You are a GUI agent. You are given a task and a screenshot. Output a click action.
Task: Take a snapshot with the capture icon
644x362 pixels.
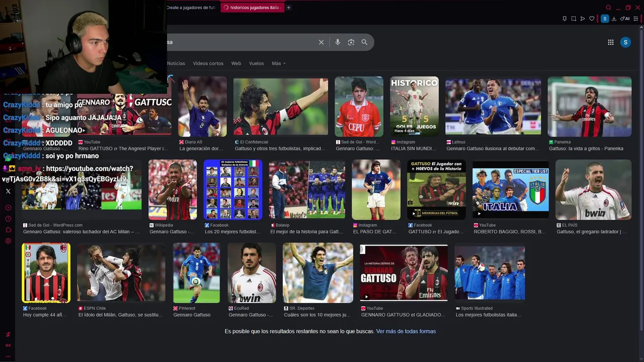point(574,19)
